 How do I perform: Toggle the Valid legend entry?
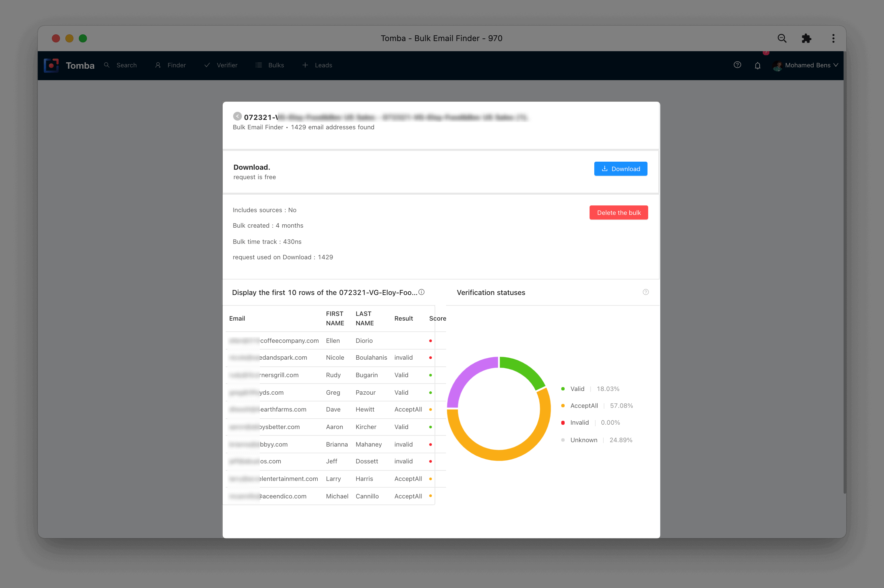(x=590, y=389)
